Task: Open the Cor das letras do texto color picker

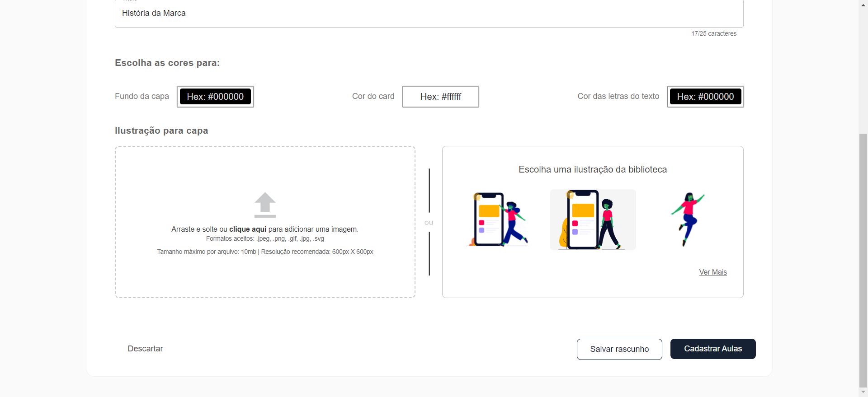Action: pyautogui.click(x=706, y=97)
